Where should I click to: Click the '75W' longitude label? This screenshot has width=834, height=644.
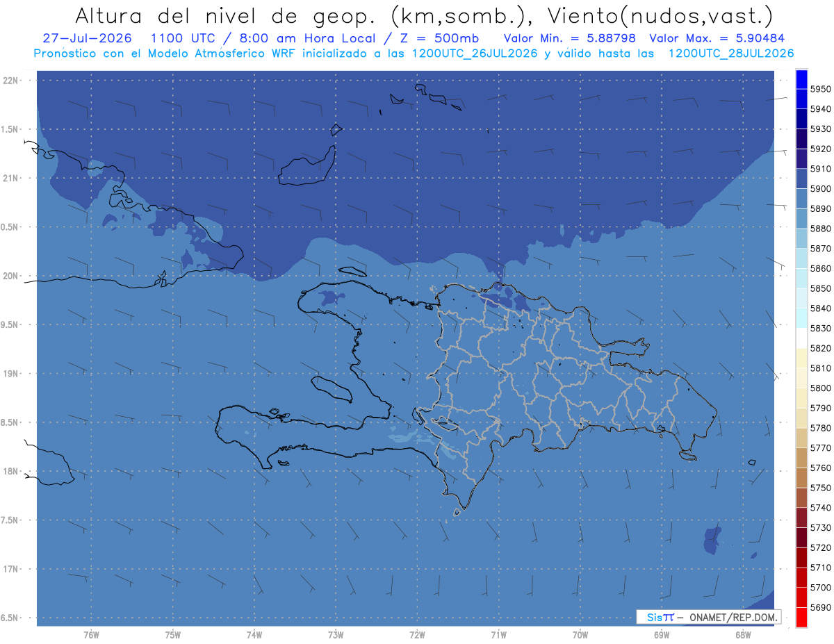173,635
